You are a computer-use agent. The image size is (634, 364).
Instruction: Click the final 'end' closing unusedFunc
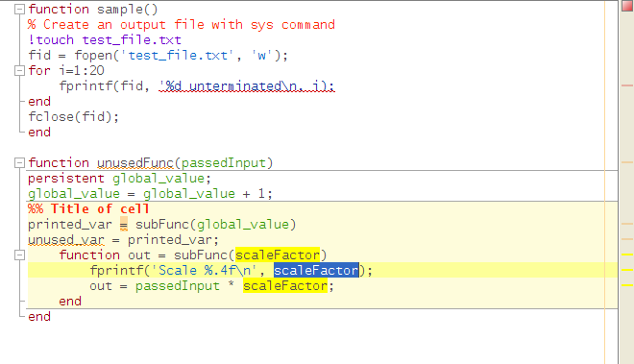[39, 317]
